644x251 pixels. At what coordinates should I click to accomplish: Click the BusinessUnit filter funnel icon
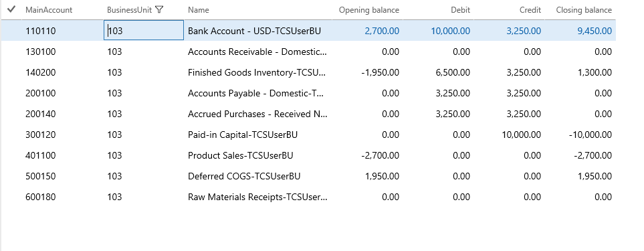click(160, 10)
